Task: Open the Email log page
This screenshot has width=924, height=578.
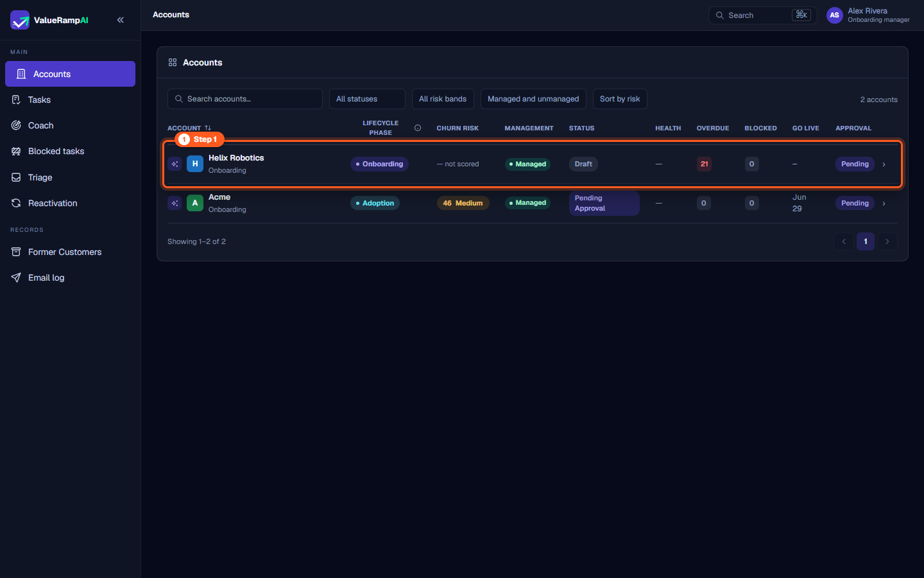Action: click(70, 277)
